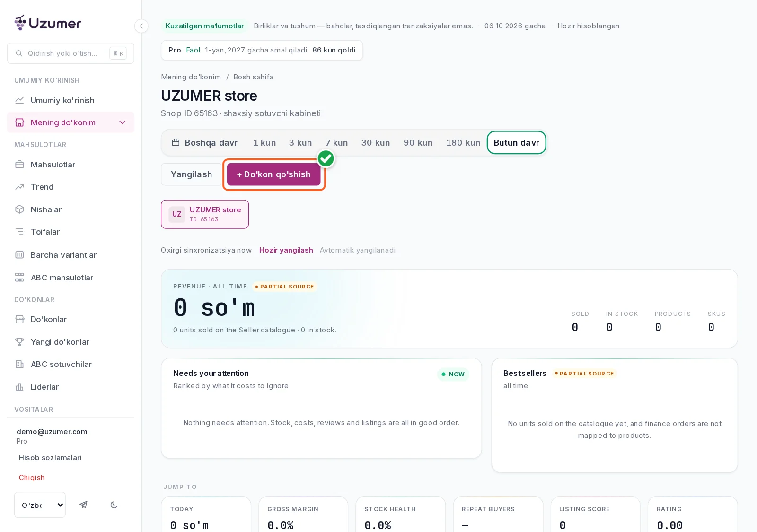Open Hisob sozlamalari account settings
The image size is (757, 532).
(x=50, y=458)
